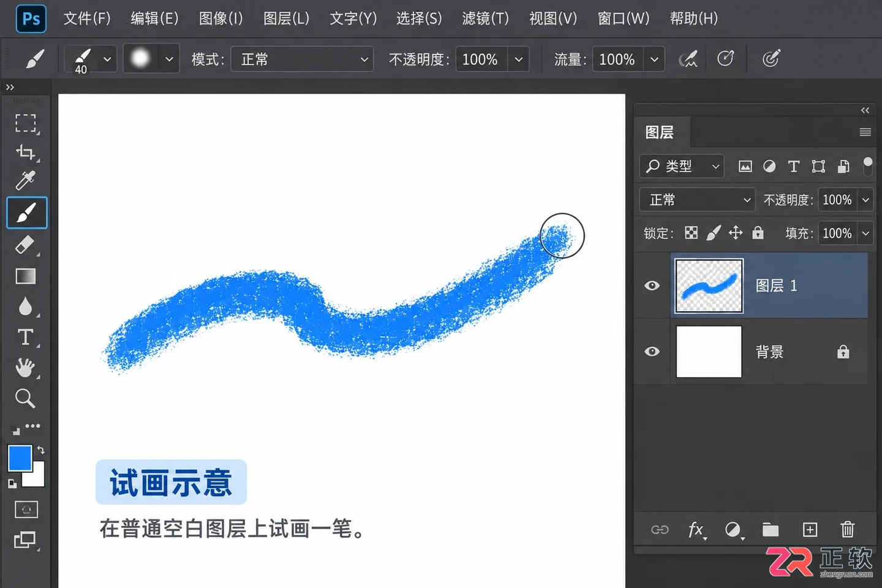Hide 图层 1 layer eye icon
The height and width of the screenshot is (588, 882).
coord(652,285)
